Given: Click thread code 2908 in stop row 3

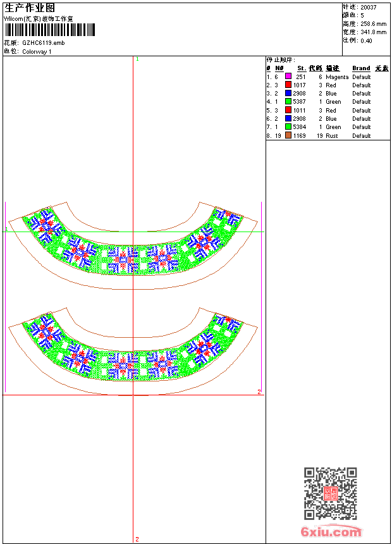Looking at the screenshot, I should coord(300,94).
